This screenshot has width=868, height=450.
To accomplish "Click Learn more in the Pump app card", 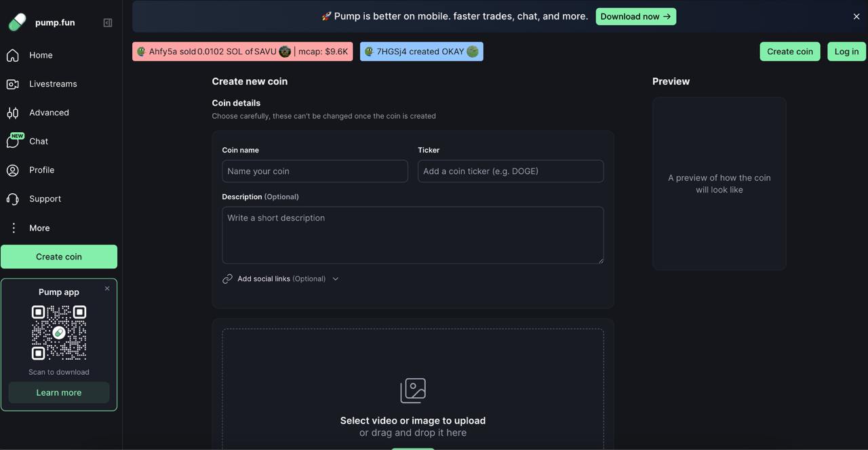I will click(59, 392).
